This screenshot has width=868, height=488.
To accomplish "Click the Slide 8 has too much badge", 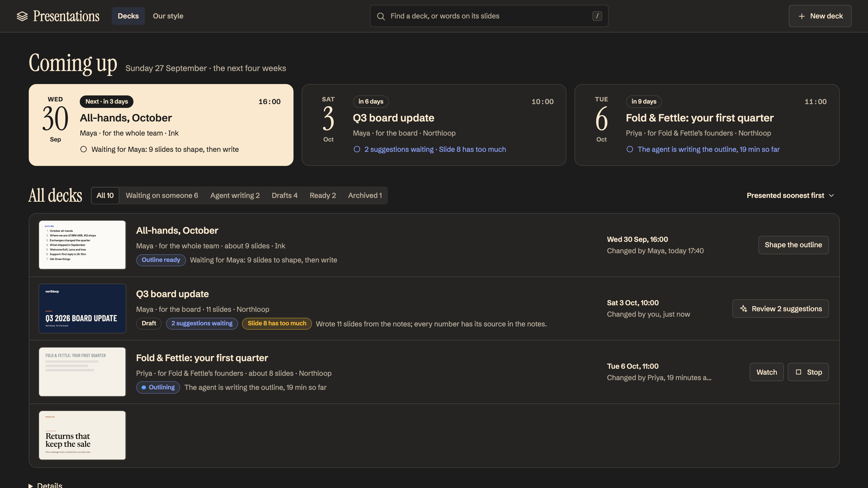I will point(277,323).
